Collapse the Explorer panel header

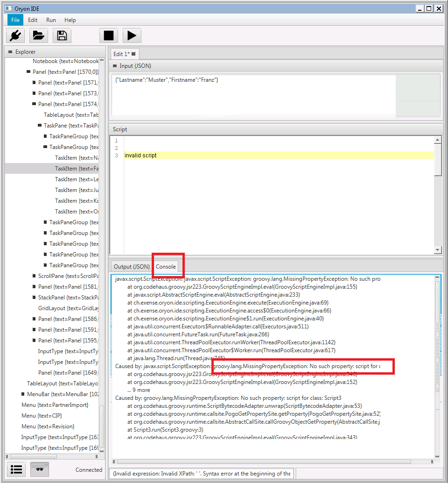[x=10, y=52]
